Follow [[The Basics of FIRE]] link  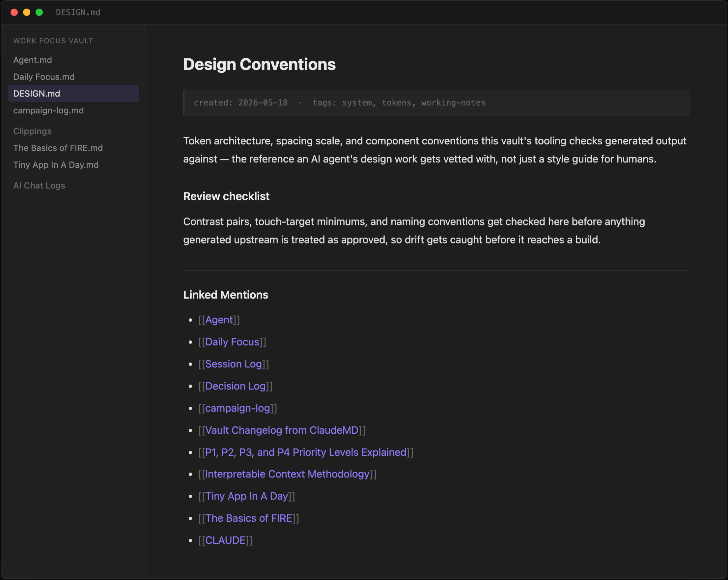(249, 518)
